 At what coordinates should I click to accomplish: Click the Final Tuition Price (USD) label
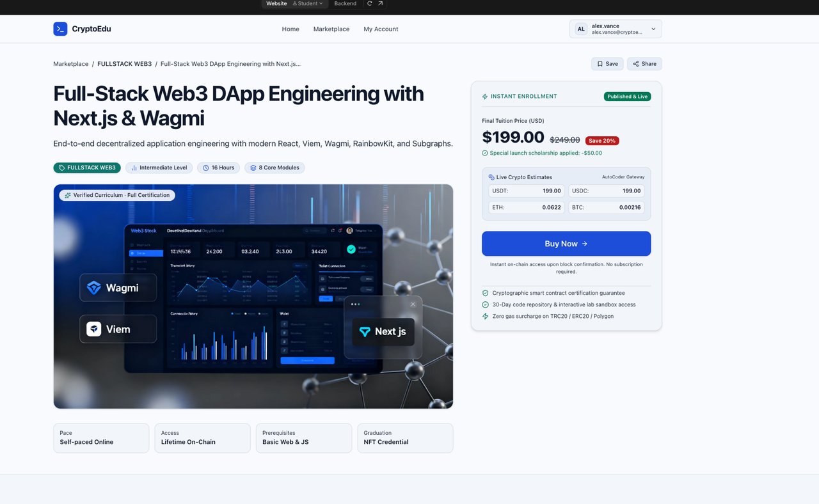[x=513, y=121]
